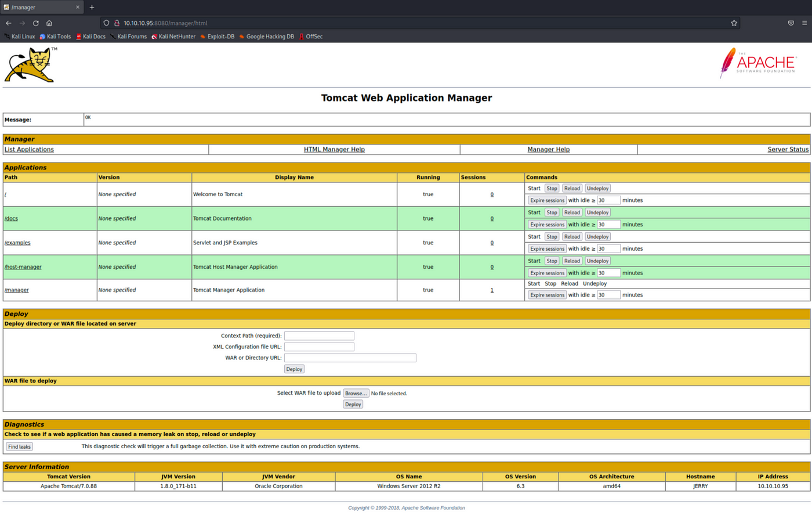The image size is (812, 519).
Task: Reload the /examples application
Action: point(572,237)
